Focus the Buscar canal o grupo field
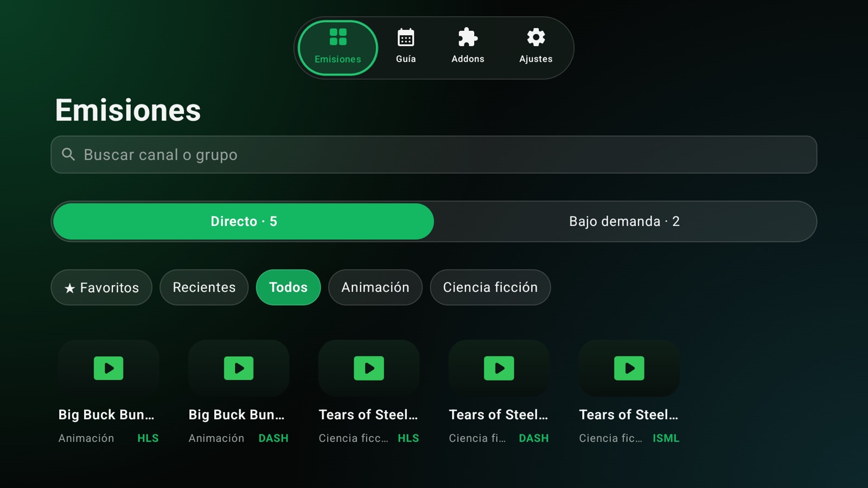This screenshot has height=488, width=868. click(434, 155)
